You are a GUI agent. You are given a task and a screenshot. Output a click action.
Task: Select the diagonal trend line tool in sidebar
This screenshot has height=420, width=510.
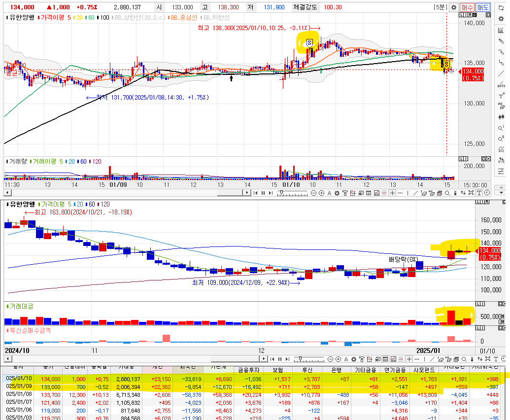click(x=501, y=74)
